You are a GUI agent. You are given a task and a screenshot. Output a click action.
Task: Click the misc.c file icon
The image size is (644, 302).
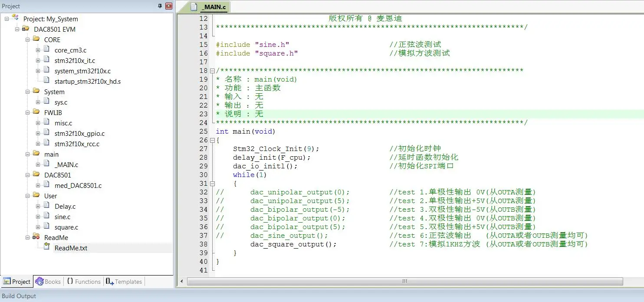point(46,122)
